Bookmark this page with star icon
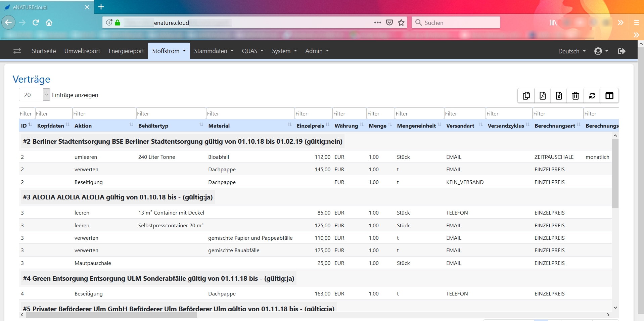This screenshot has height=321, width=644. point(401,22)
